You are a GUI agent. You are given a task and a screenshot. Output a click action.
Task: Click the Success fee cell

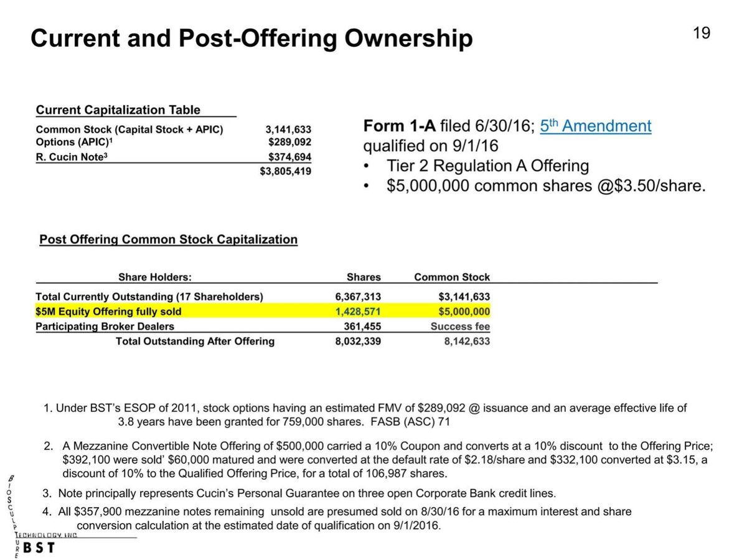point(460,326)
